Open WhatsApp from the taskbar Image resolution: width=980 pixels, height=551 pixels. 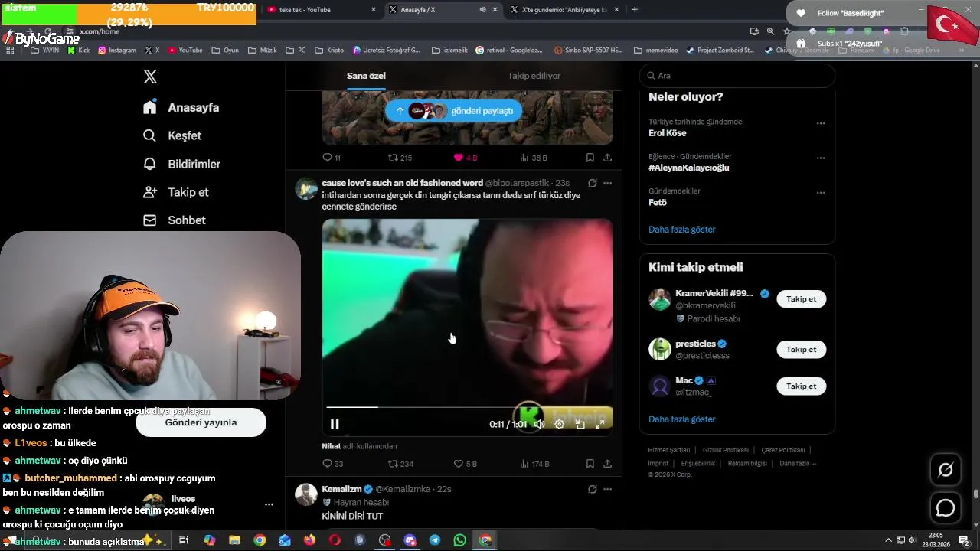[x=459, y=540]
